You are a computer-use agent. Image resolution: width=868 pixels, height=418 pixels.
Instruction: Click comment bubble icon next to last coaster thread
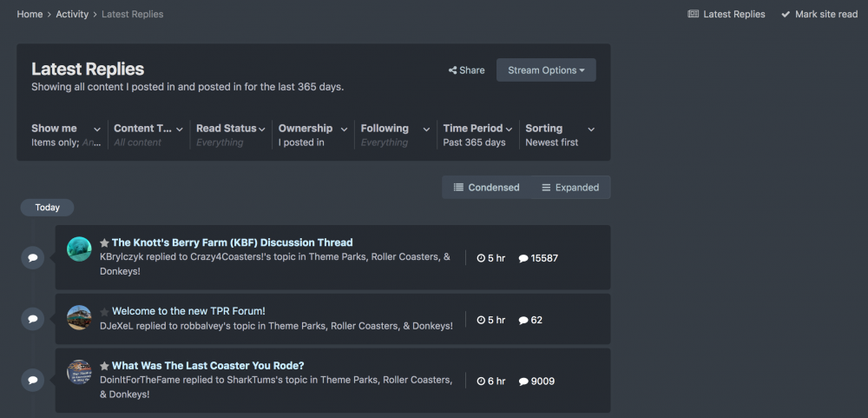(x=32, y=381)
